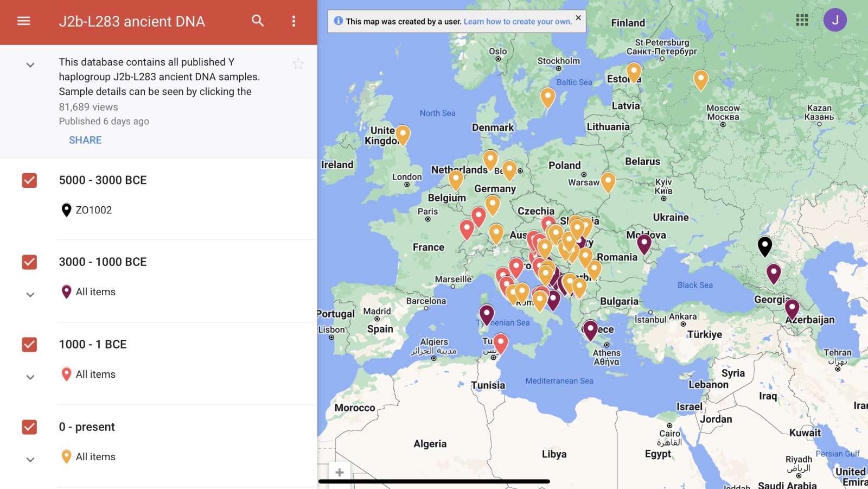
Task: Click the '5000 - 3000 BCE' layer title
Action: 103,180
